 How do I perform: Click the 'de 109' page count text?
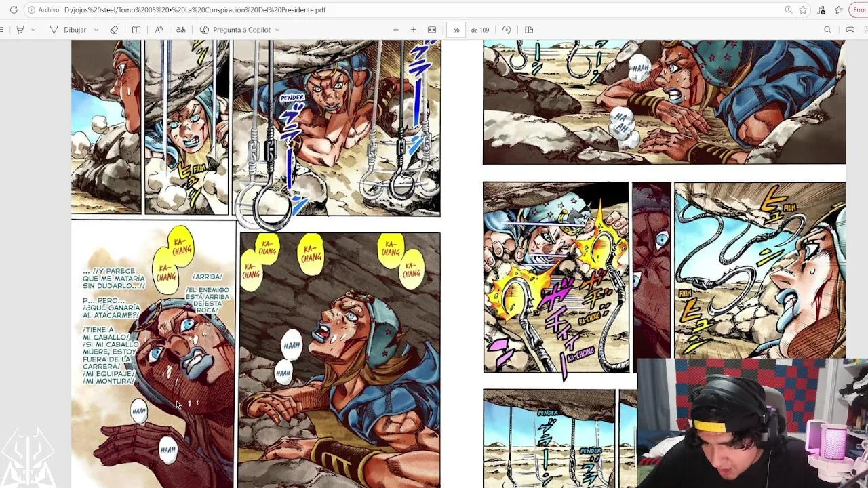point(480,30)
